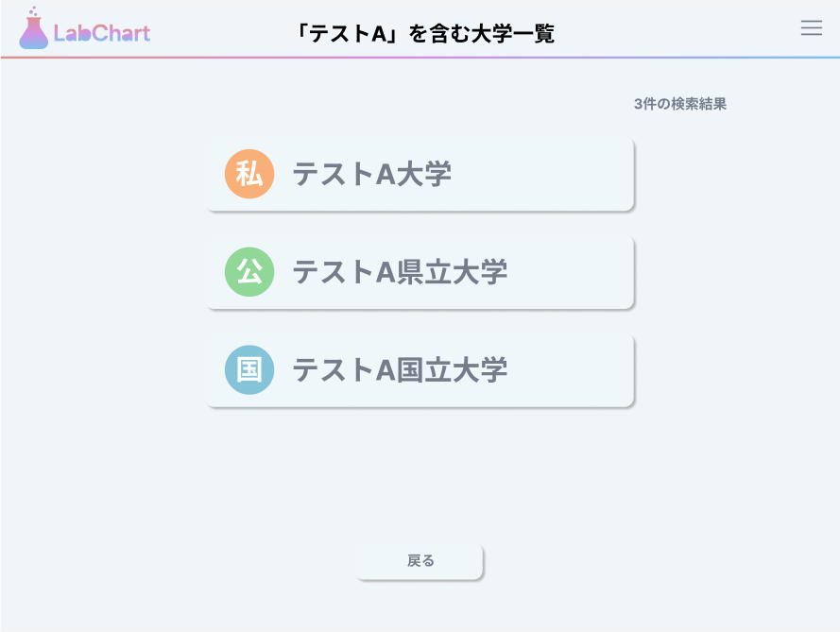Select the orange 私 private university badge

(x=248, y=173)
